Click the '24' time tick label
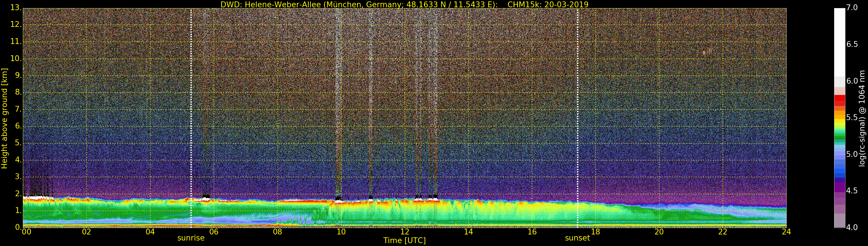The height and width of the screenshot is (246, 868). tap(786, 232)
